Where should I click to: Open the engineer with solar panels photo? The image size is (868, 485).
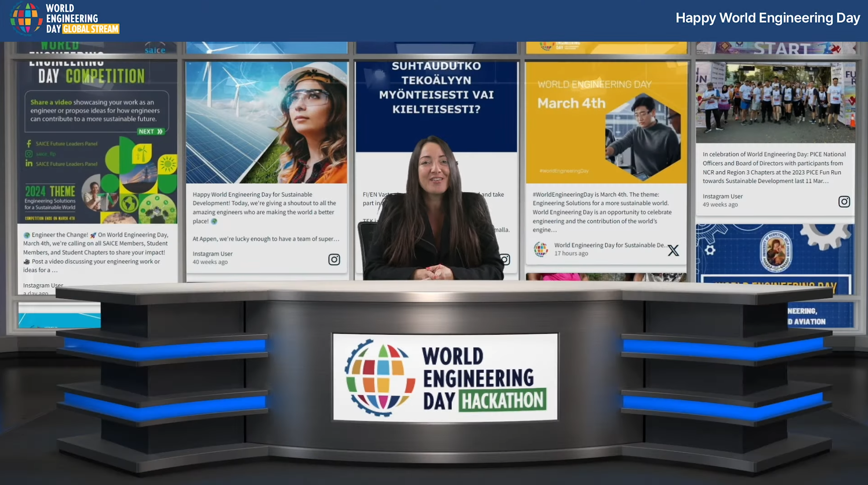click(x=266, y=123)
